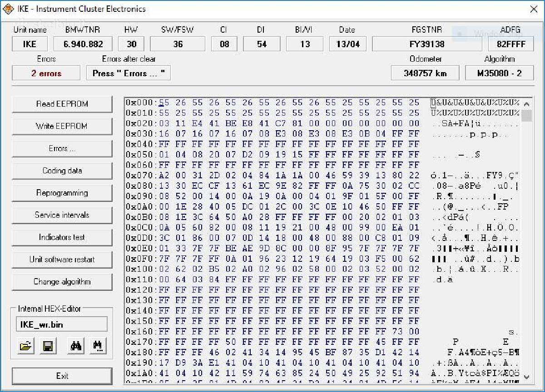
Task: Select the Algorithm field M35080 - 2
Action: coord(499,73)
